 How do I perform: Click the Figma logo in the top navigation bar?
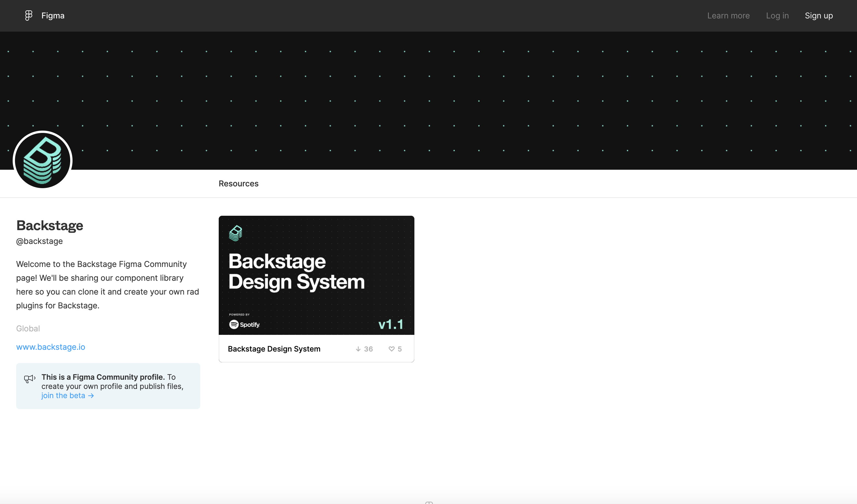(x=28, y=15)
